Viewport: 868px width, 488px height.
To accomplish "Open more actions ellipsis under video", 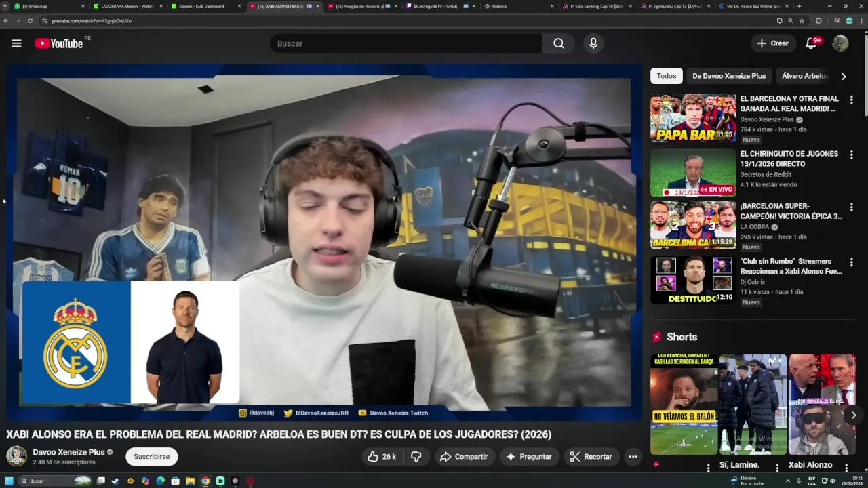I will pos(633,457).
